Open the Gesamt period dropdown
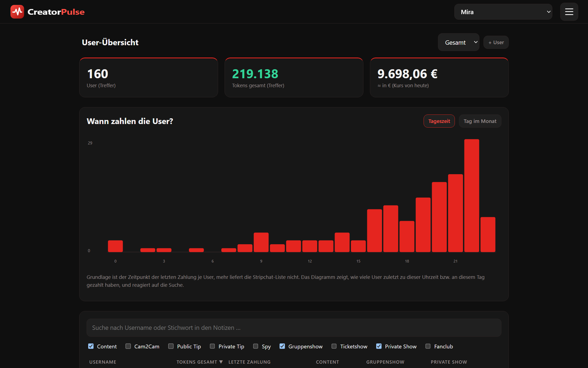This screenshot has width=588, height=368. coord(458,42)
